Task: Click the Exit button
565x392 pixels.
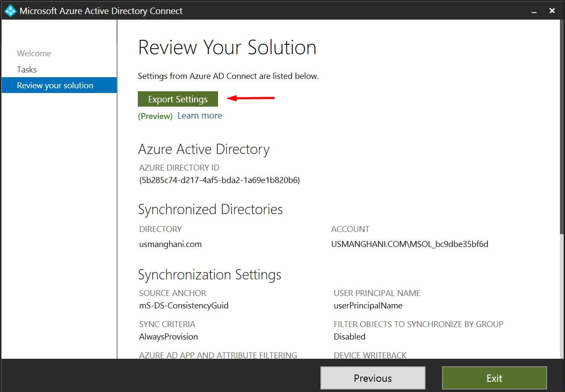Action: [x=494, y=377]
